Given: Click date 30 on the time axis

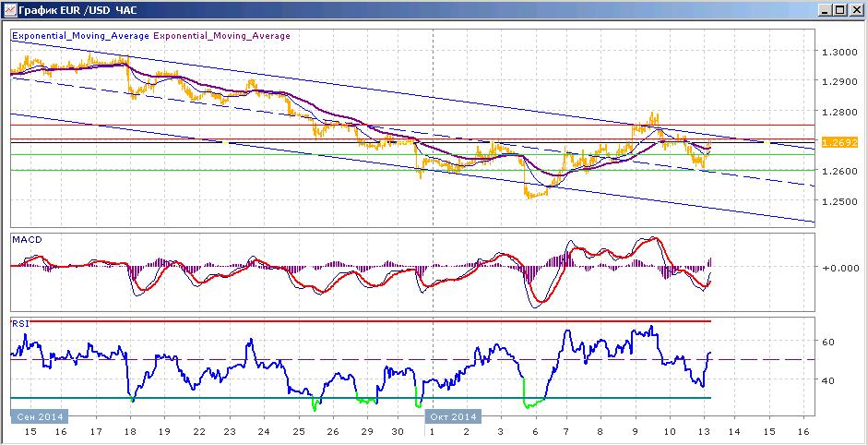Looking at the screenshot, I should [x=398, y=432].
